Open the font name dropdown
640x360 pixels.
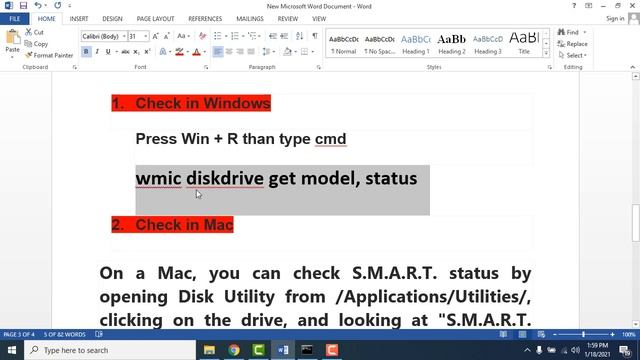click(124, 36)
